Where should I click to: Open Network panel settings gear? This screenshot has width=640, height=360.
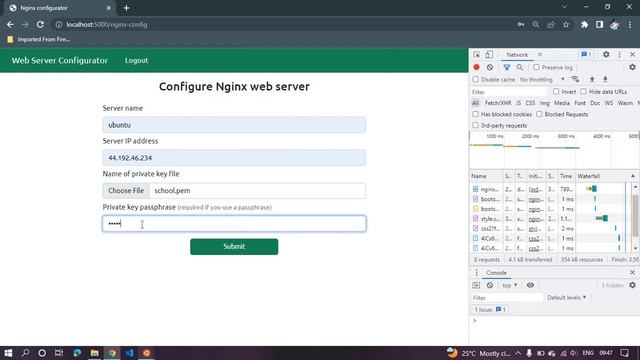[632, 67]
